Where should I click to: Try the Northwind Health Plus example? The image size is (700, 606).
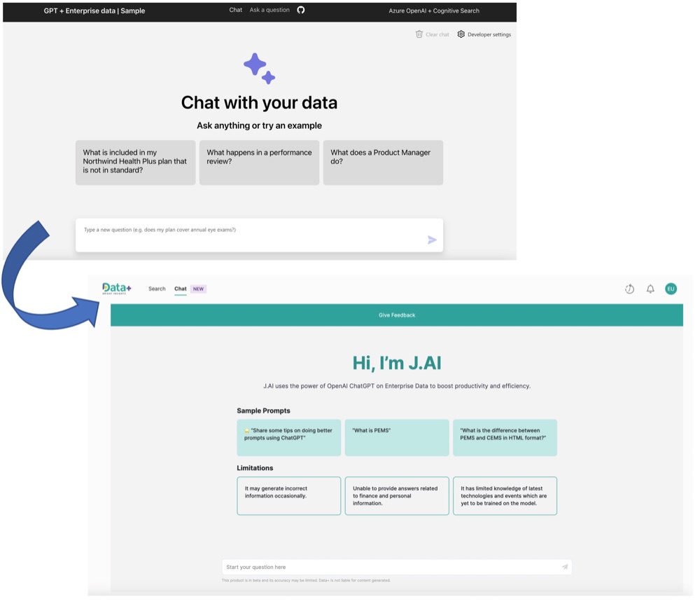click(x=135, y=163)
